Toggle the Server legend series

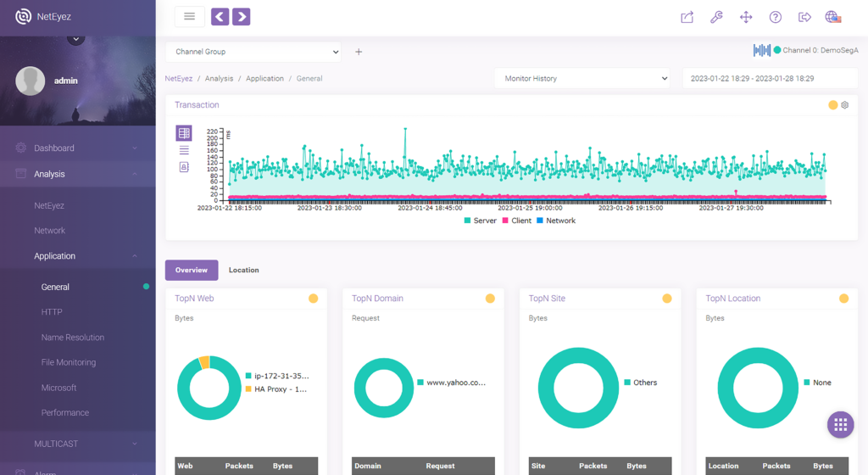pos(480,221)
